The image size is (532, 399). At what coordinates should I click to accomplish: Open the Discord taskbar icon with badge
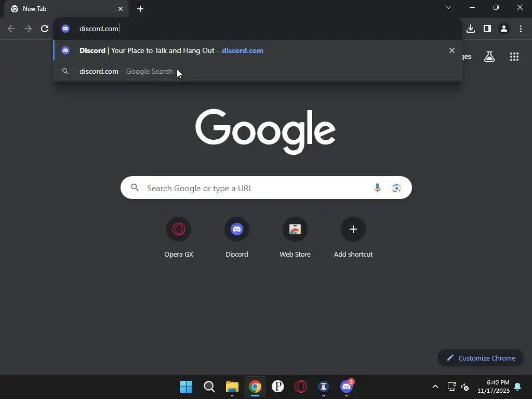point(347,387)
